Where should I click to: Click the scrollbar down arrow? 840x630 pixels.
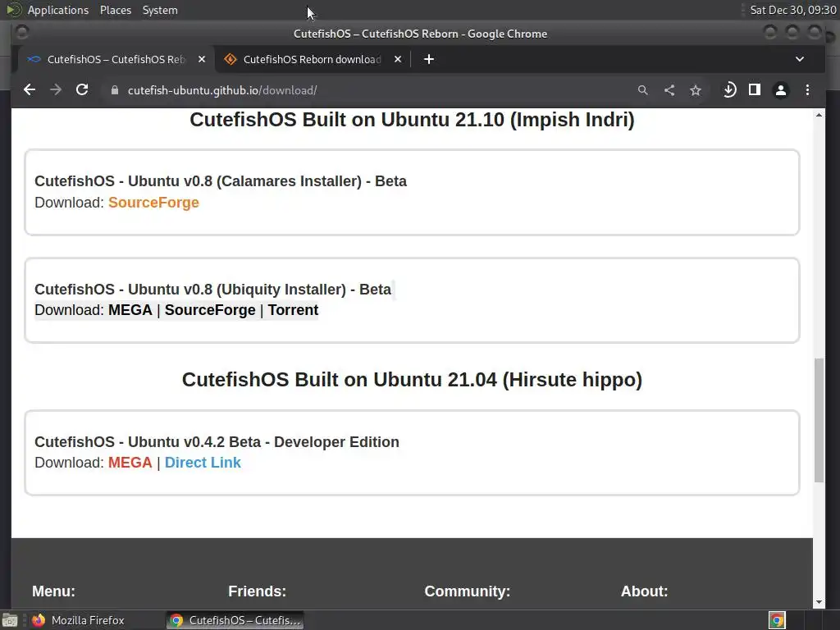[819, 603]
